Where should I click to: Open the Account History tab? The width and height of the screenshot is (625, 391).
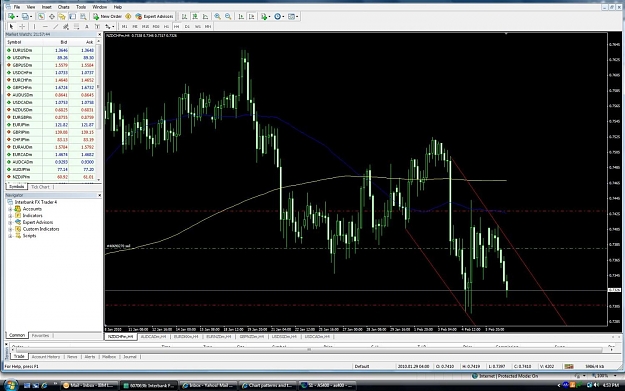[x=46, y=357]
